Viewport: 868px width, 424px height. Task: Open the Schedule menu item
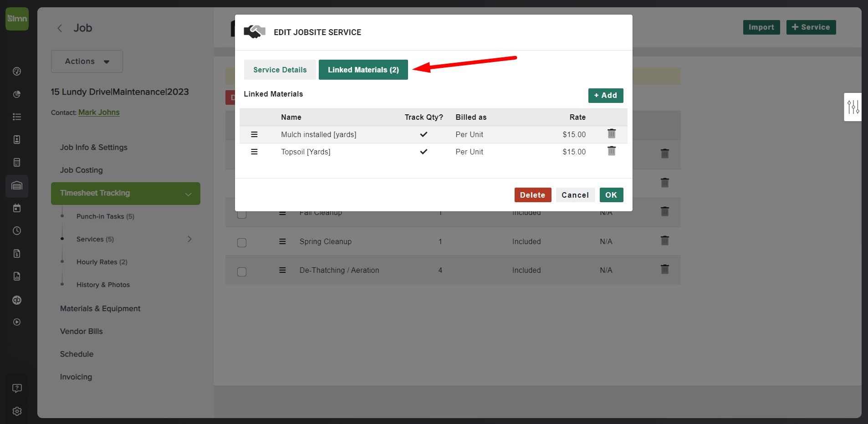77,354
